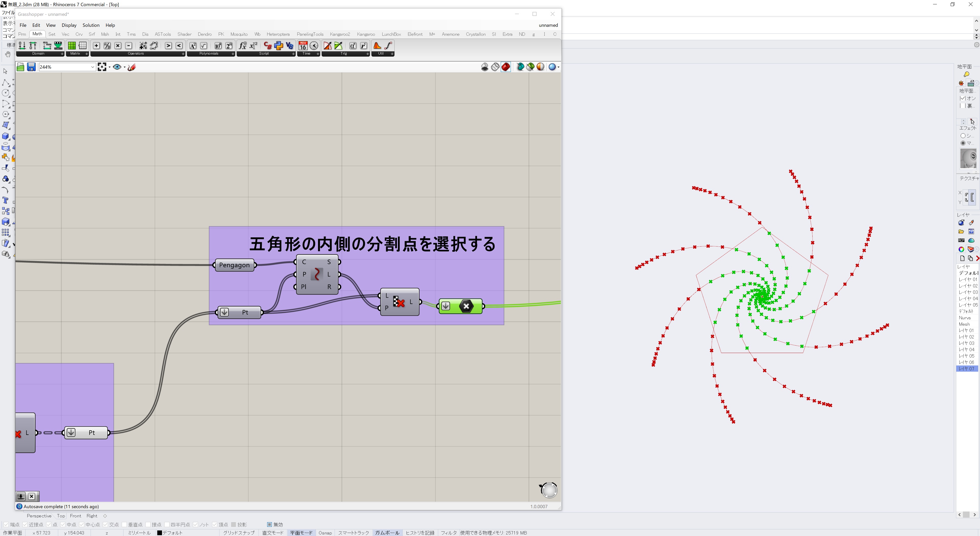Image resolution: width=980 pixels, height=536 pixels.
Task: Click the Construct Domain icon
Action: click(22, 46)
